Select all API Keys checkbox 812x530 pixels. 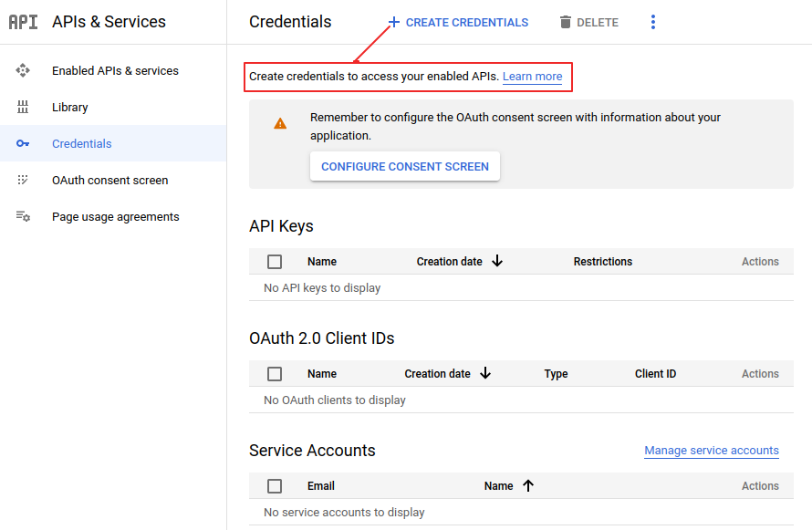(275, 262)
